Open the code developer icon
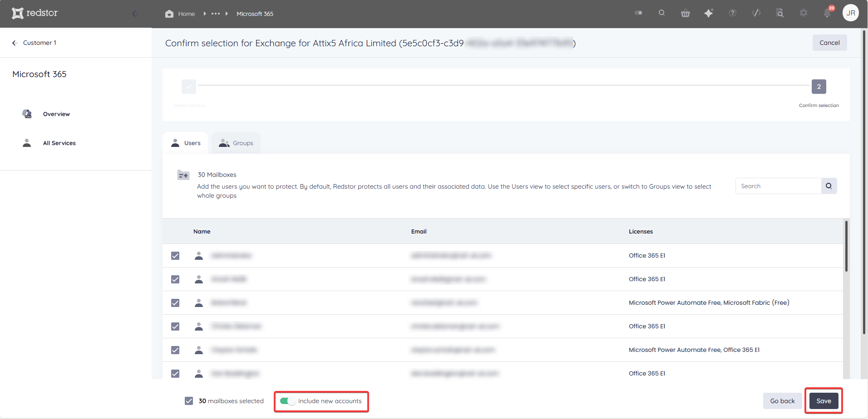 coord(756,13)
